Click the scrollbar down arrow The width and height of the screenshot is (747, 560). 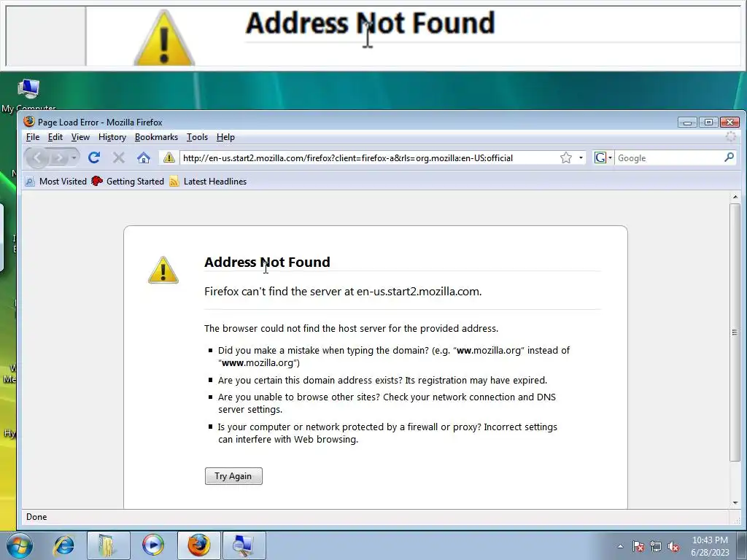735,503
